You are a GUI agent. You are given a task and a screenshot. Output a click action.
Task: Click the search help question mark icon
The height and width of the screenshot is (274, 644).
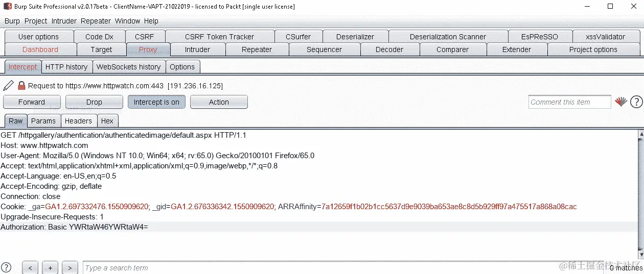[6, 267]
